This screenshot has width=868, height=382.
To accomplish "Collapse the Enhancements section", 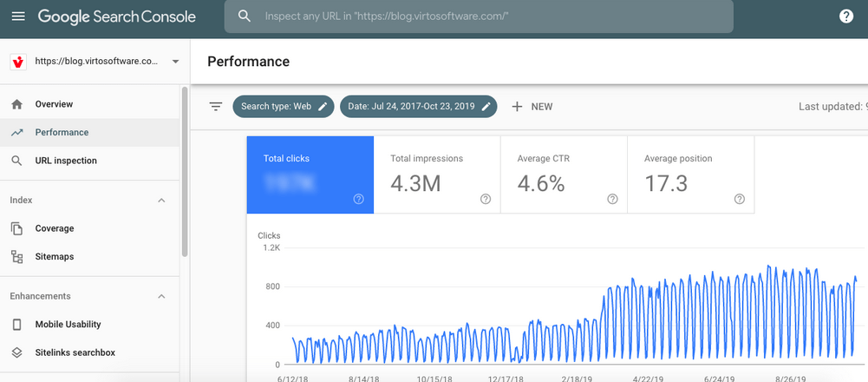I will (161, 296).
